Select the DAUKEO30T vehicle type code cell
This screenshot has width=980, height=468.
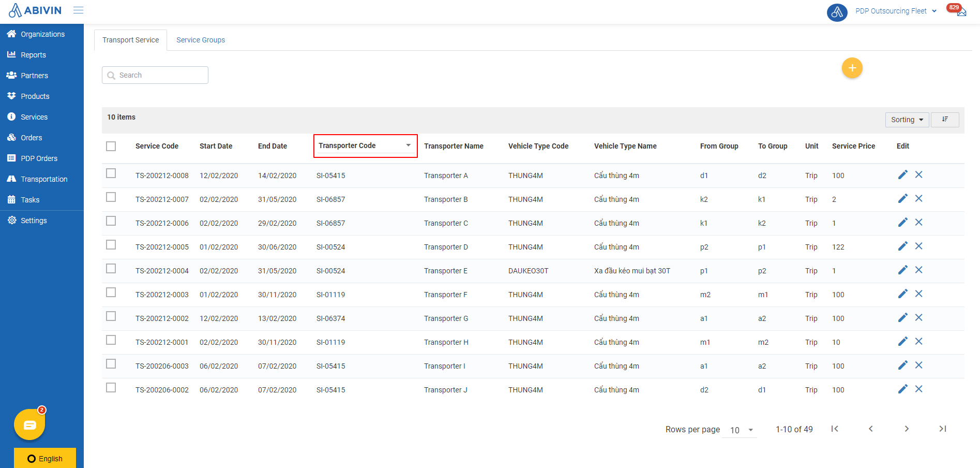(x=528, y=271)
